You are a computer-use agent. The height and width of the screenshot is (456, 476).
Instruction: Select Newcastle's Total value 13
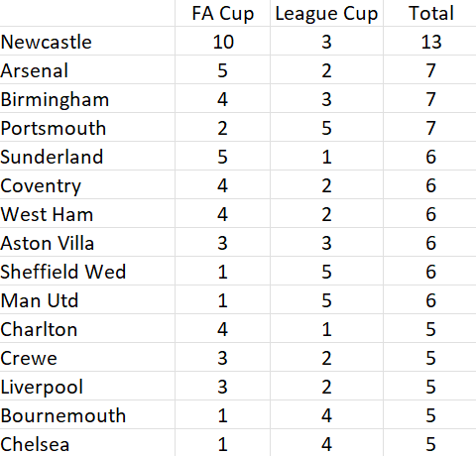tap(430, 41)
